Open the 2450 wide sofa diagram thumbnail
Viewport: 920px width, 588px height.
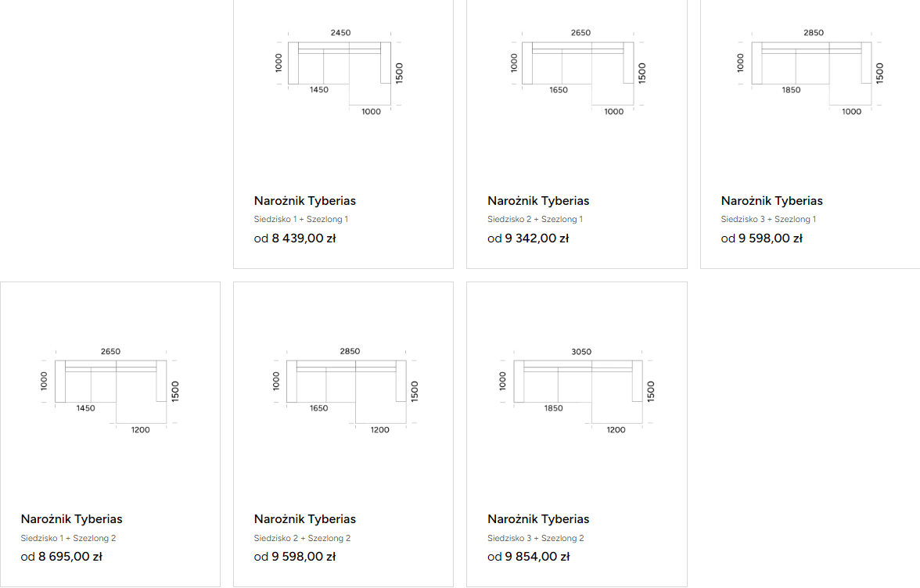tap(340, 72)
